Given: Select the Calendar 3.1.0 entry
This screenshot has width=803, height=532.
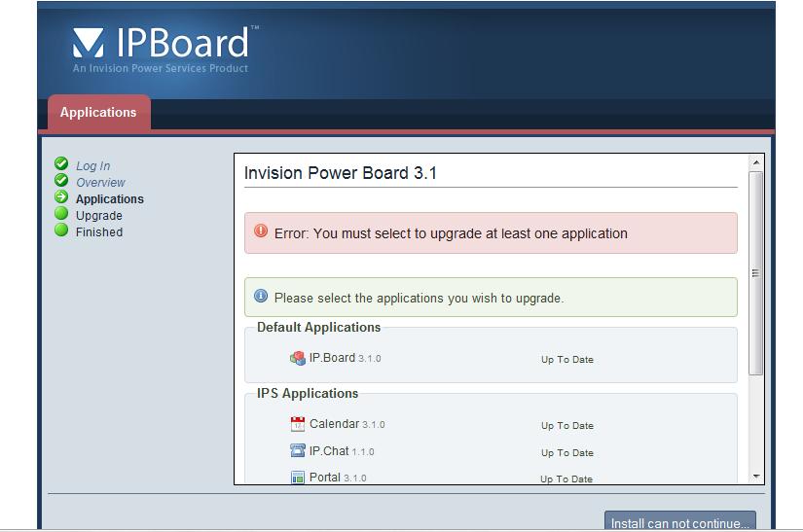Looking at the screenshot, I should pyautogui.click(x=347, y=424).
